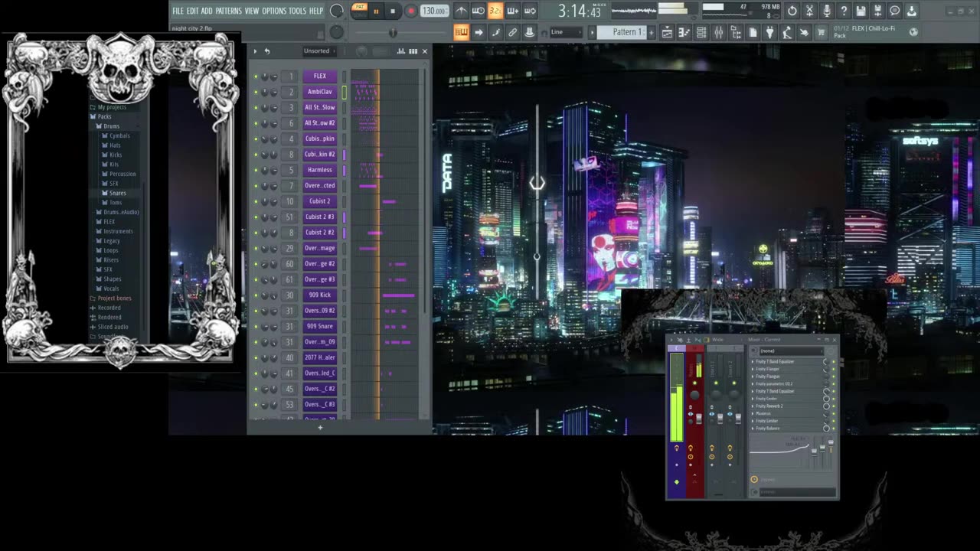Open the Line snap dropdown
The width and height of the screenshot is (980, 551).
coord(567,32)
